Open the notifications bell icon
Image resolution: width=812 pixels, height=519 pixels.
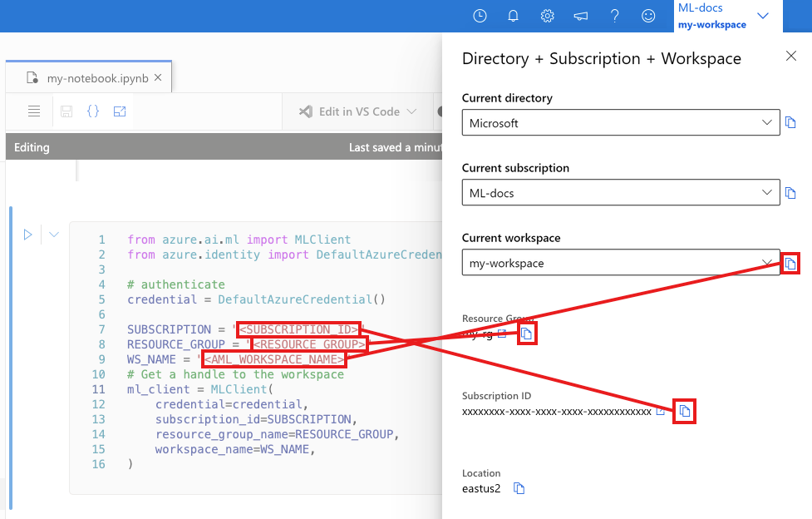pyautogui.click(x=513, y=16)
